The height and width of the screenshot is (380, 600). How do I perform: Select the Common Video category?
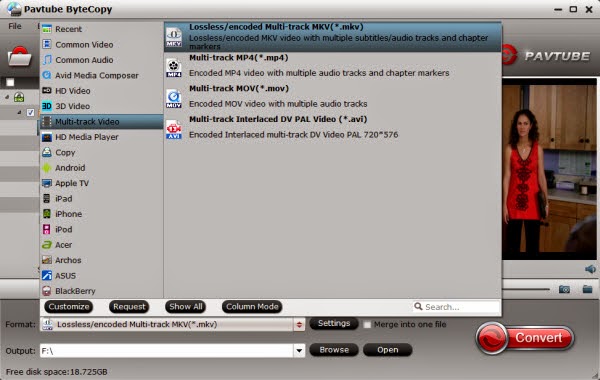pos(101,44)
